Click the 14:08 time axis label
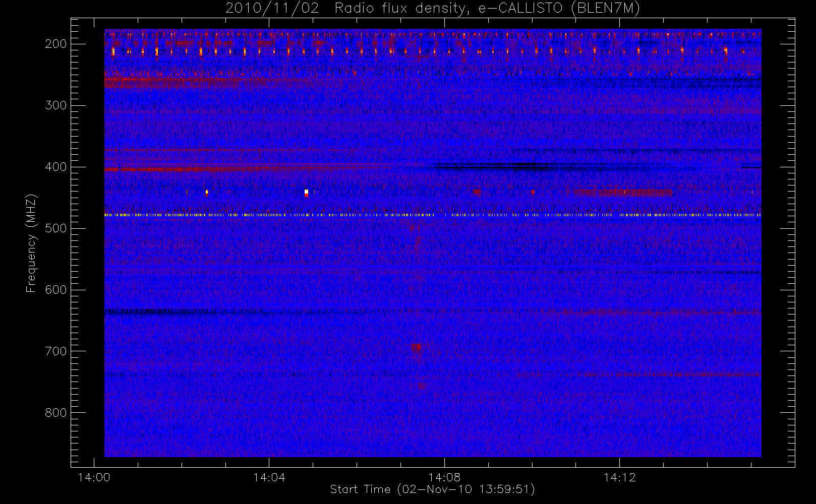The width and height of the screenshot is (816, 504). (444, 477)
